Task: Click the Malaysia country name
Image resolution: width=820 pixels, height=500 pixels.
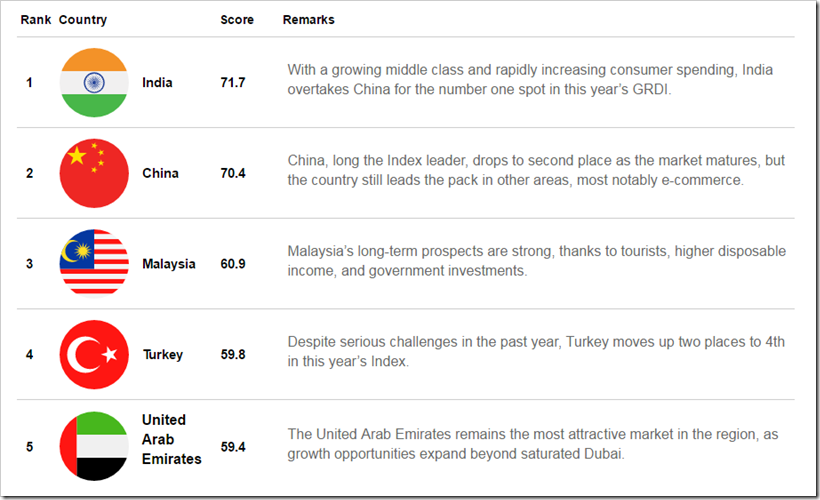Action: pyautogui.click(x=169, y=264)
